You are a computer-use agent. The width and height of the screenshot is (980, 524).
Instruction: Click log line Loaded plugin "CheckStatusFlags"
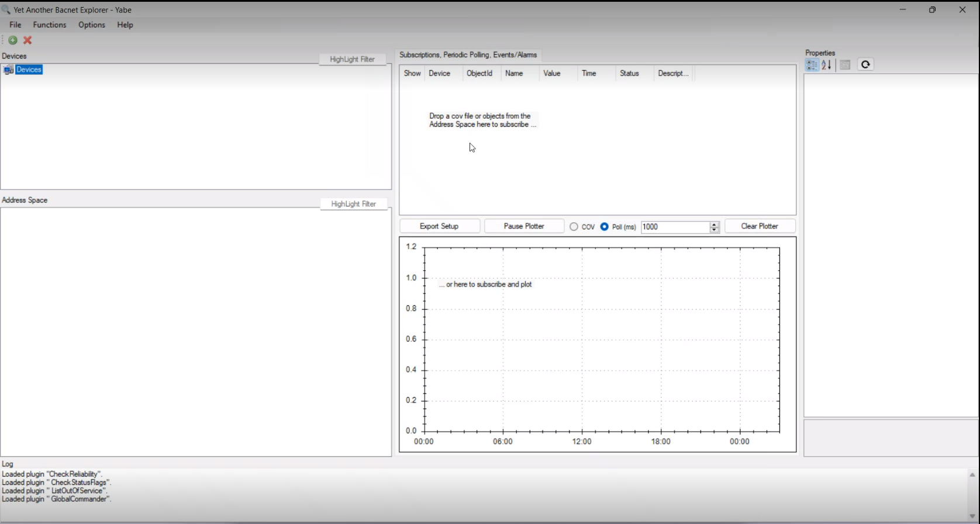coord(57,482)
